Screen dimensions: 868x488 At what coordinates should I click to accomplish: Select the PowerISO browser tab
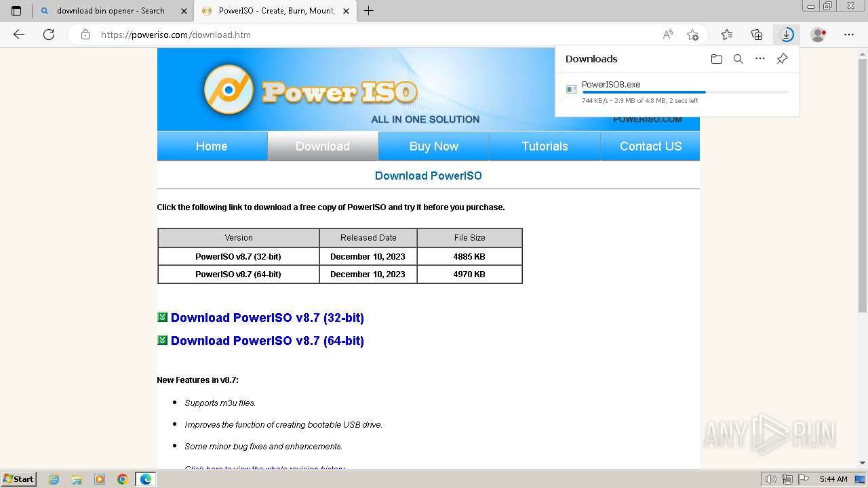(277, 11)
